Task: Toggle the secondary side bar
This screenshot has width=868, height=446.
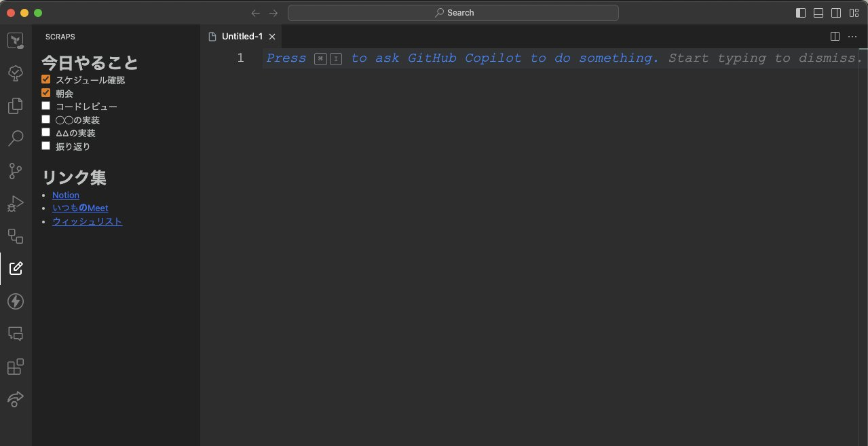Action: [x=836, y=12]
